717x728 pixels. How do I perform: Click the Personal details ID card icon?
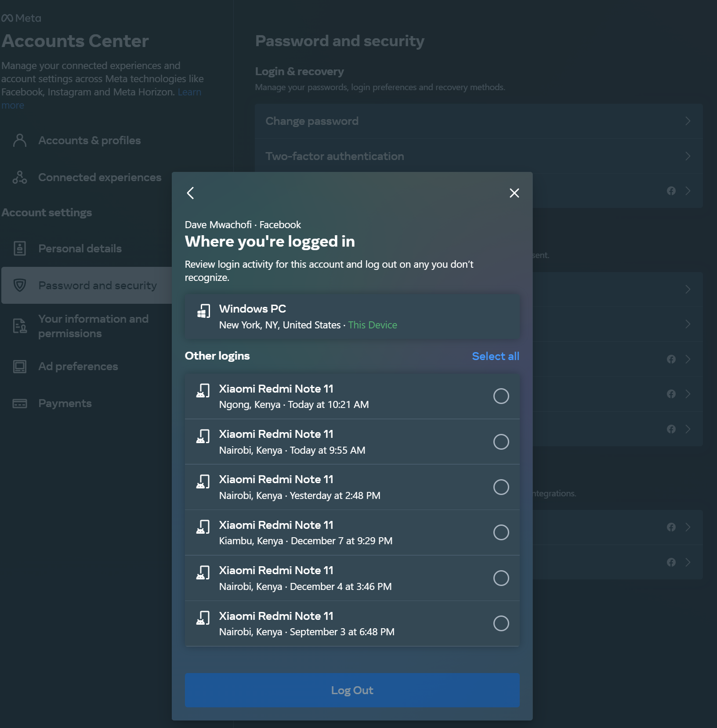[x=20, y=248]
